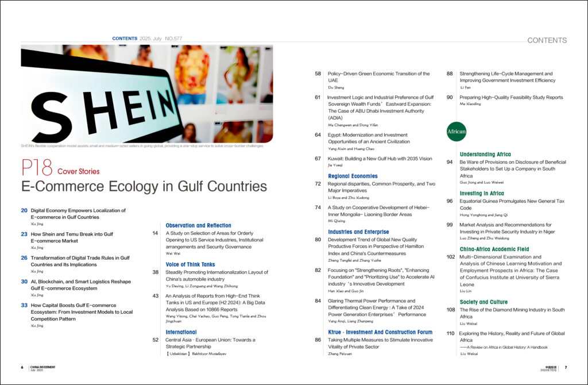Select the Central Asia - European Union entry
The height and width of the screenshot is (385, 588).
[210, 344]
